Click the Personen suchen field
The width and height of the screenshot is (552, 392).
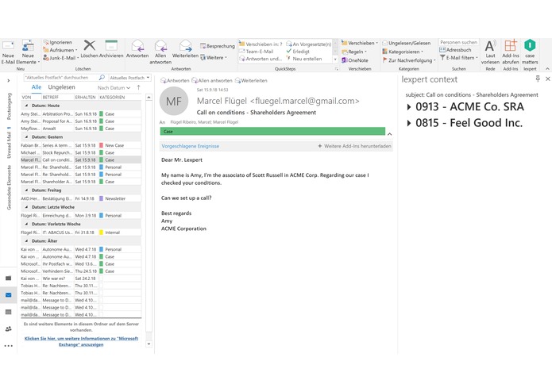[459, 42]
